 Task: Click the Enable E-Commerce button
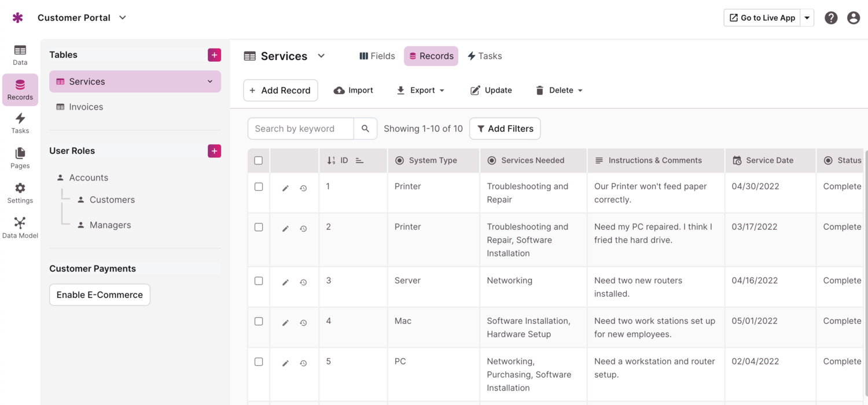point(100,294)
